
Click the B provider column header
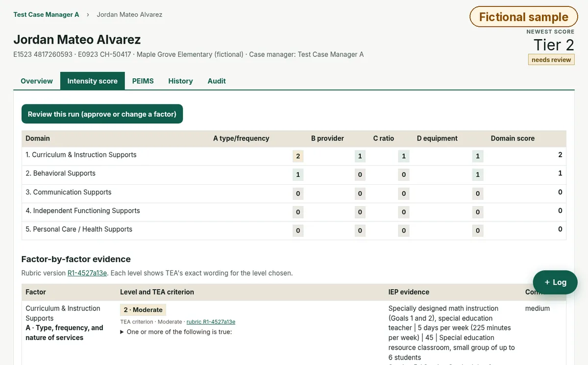328,139
